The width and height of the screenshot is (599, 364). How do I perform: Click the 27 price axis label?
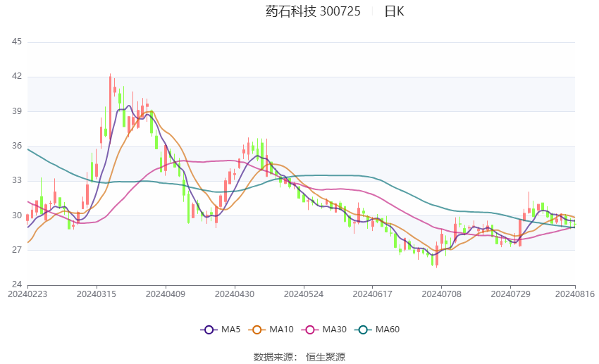tap(17, 250)
